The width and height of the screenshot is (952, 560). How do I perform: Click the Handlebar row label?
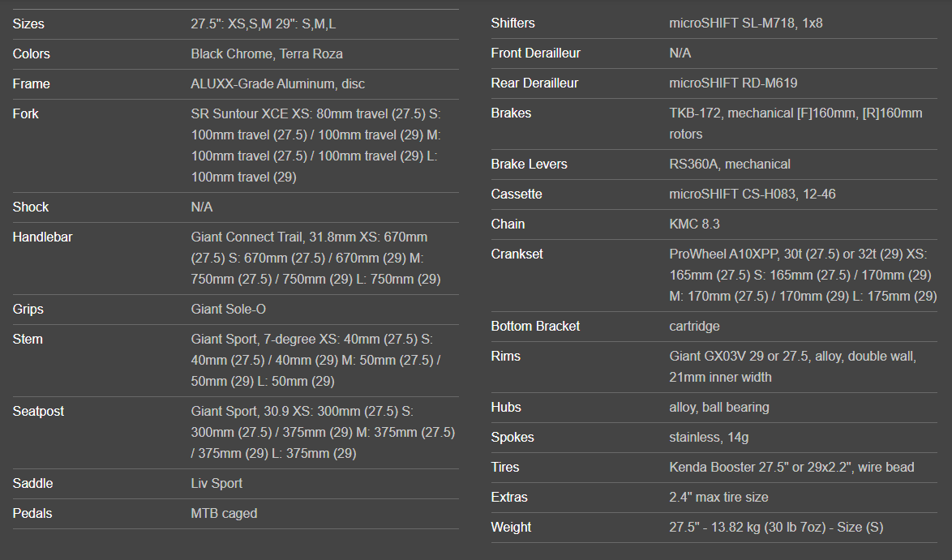tap(41, 237)
